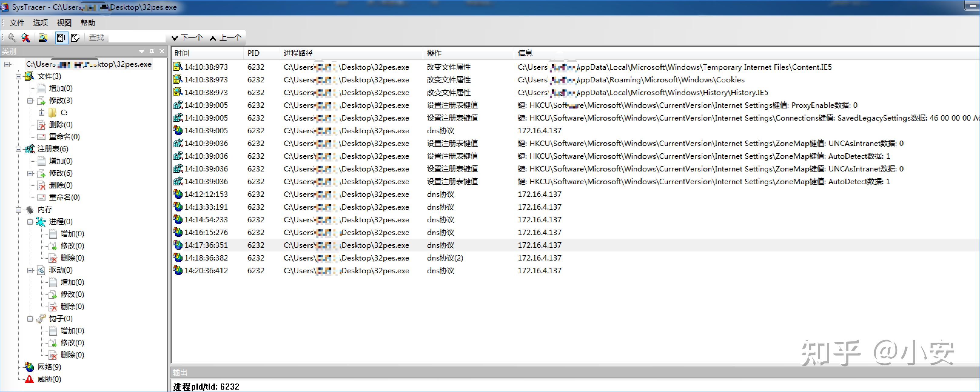Expand the 修改(6) registry node
Screen dimensions: 980x392
[x=30, y=173]
